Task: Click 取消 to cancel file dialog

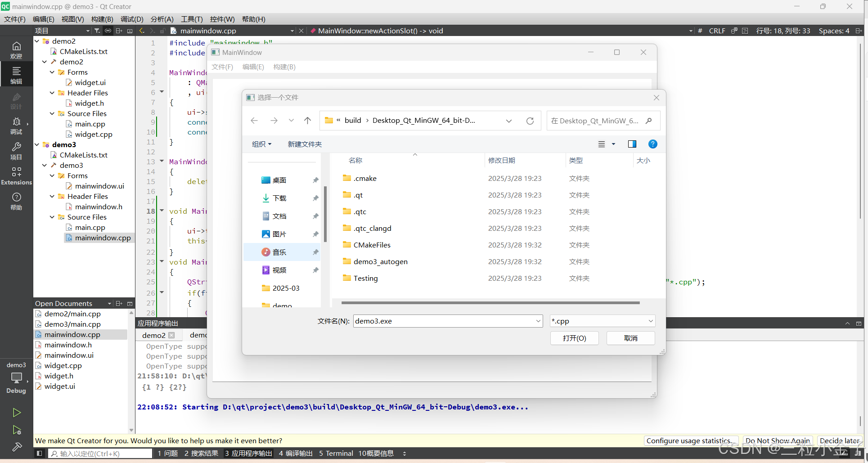Action: (x=631, y=338)
